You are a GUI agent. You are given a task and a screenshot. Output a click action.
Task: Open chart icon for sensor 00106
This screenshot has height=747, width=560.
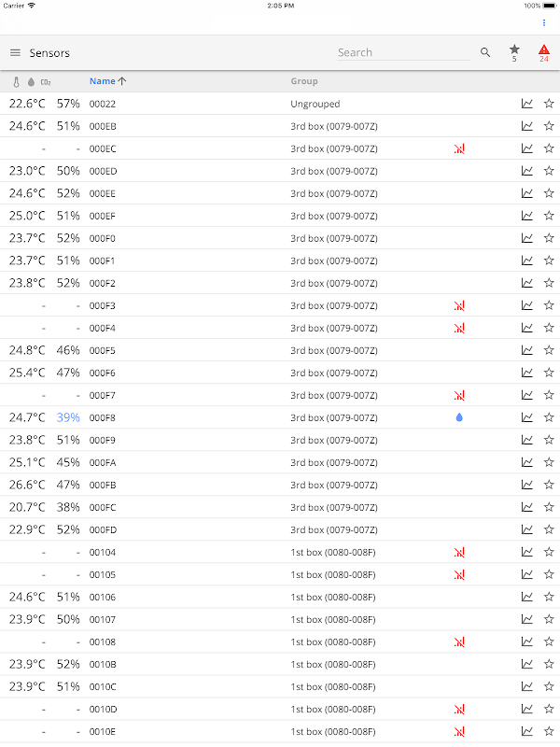point(527,597)
